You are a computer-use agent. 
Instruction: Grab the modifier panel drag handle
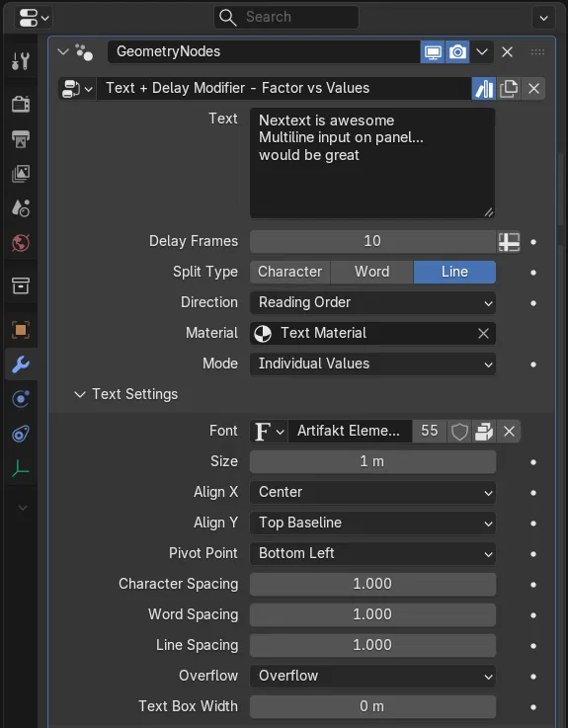pyautogui.click(x=537, y=52)
